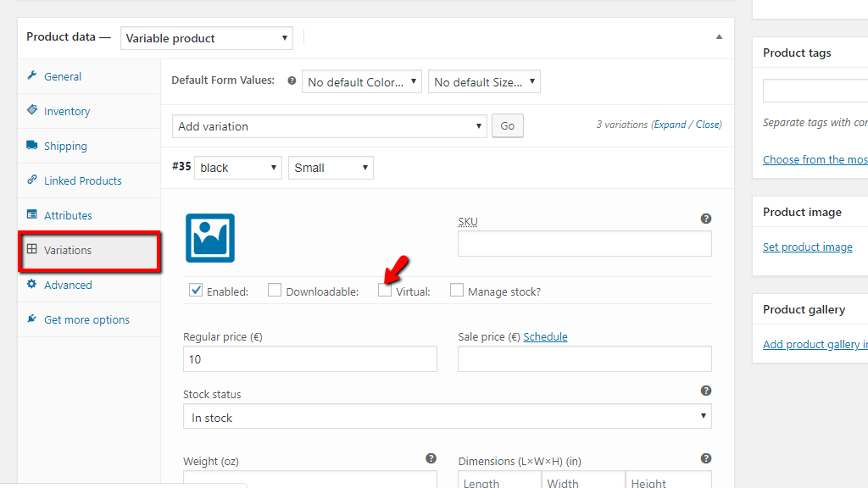Screen dimensions: 868x488
Task: Click the sale price Schedule link
Action: [x=545, y=336]
